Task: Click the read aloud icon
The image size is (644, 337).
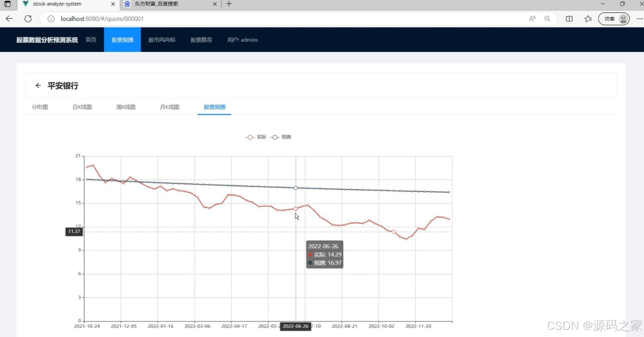Action: (x=532, y=19)
